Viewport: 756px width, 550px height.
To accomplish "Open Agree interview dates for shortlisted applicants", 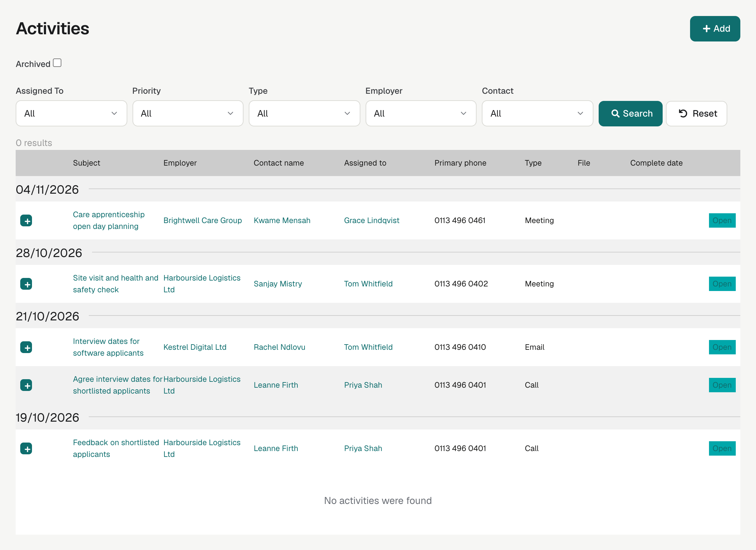I will [x=117, y=385].
